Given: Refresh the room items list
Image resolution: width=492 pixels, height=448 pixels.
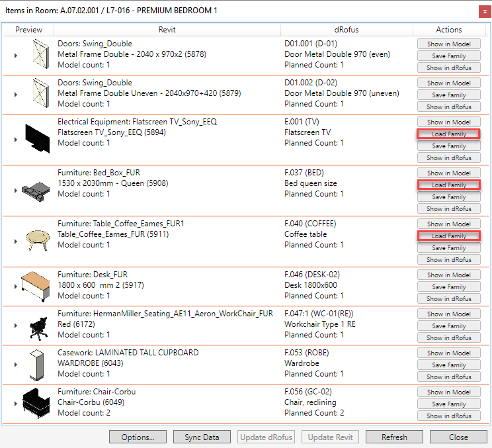Looking at the screenshot, I should click(394, 437).
